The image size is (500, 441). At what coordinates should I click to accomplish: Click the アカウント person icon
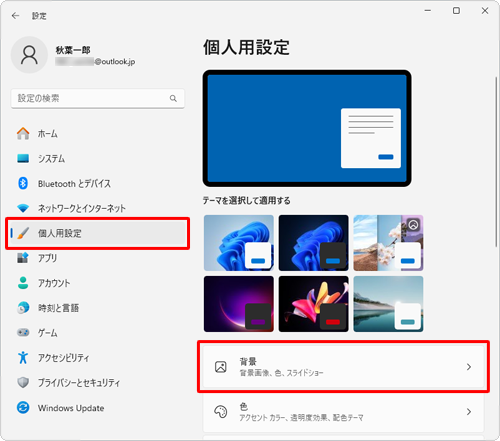coord(23,283)
